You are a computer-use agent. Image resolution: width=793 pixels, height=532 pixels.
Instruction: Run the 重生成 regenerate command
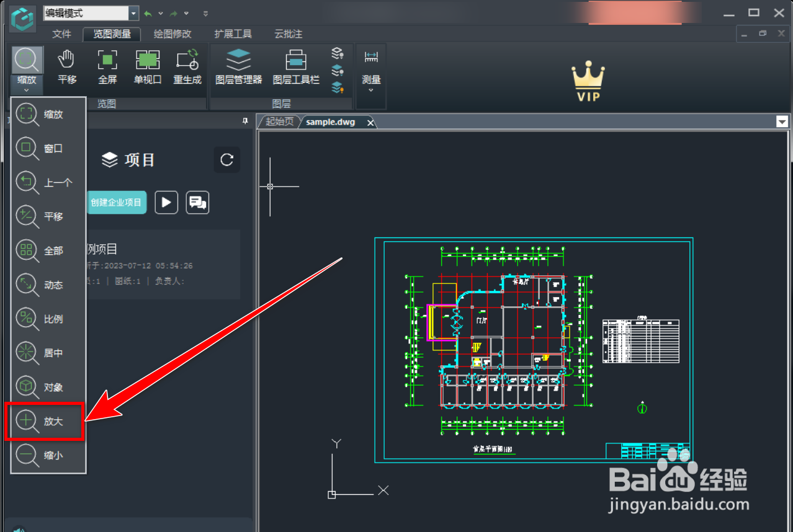[x=187, y=67]
